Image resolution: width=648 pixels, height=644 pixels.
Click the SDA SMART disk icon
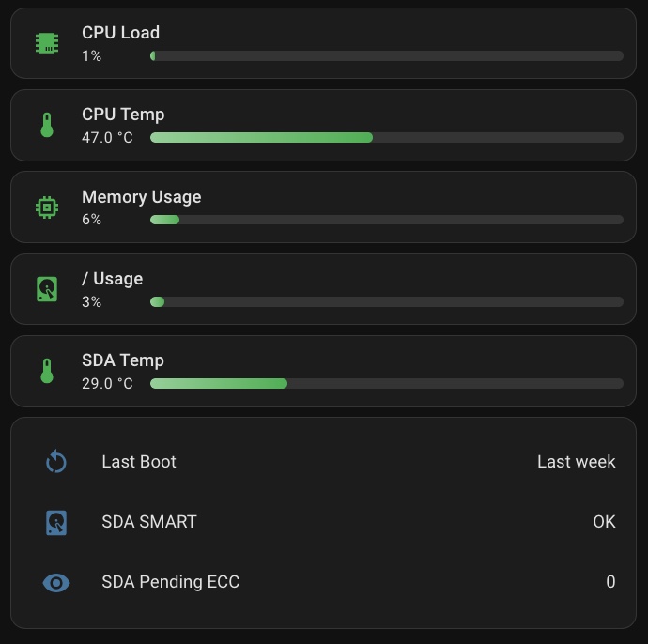(56, 522)
